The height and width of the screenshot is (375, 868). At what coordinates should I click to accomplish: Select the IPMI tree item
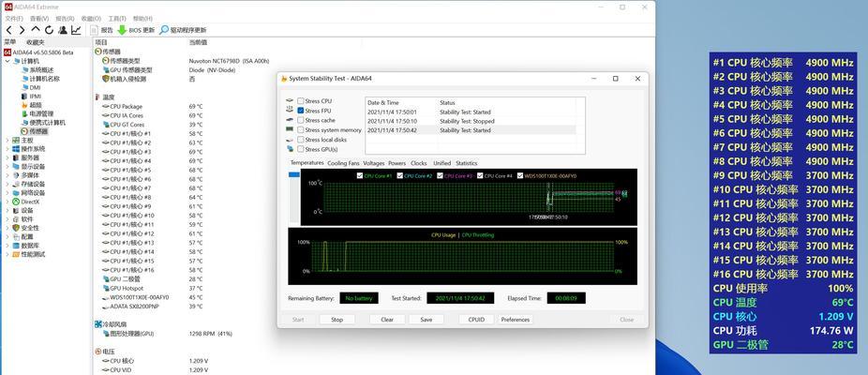click(x=32, y=97)
